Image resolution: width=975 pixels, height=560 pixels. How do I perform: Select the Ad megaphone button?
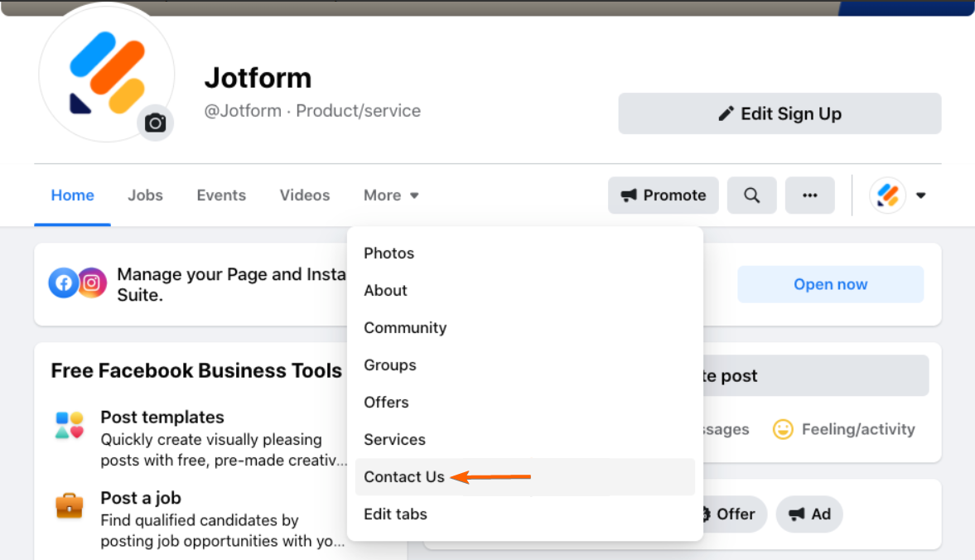pos(809,514)
